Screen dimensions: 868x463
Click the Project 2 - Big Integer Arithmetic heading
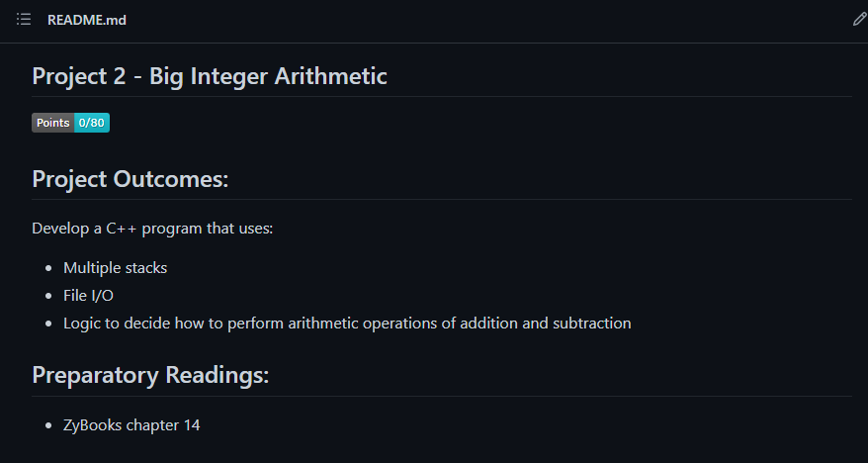(x=210, y=76)
